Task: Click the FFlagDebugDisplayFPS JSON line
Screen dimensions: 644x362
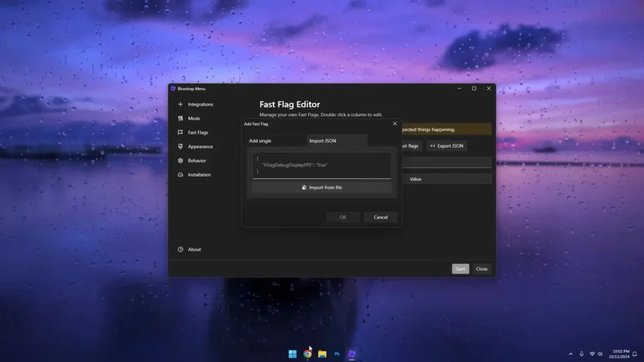Action: pyautogui.click(x=295, y=165)
